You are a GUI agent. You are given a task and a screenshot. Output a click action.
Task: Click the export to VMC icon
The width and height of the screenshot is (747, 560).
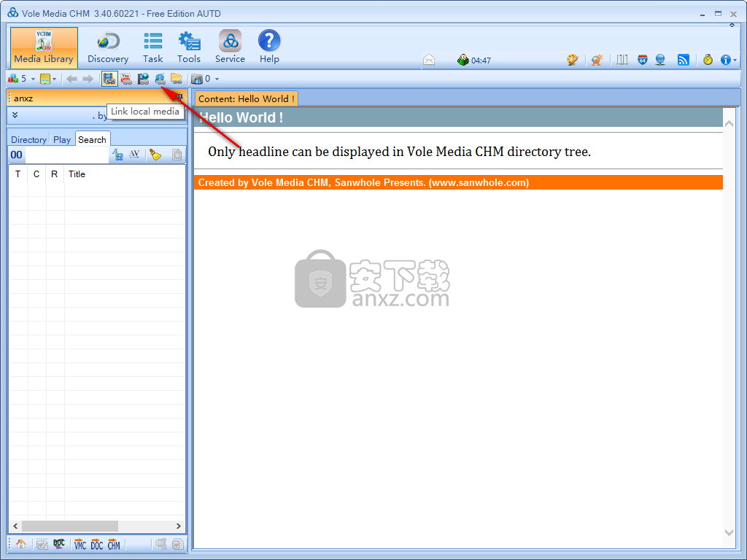tap(80, 544)
